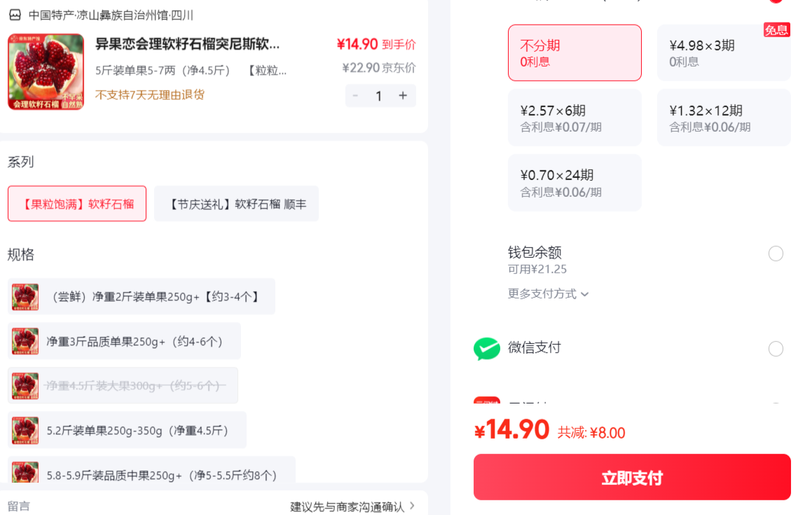Choose ¥2.57×6期 installment option
The image size is (812, 515).
(574, 118)
